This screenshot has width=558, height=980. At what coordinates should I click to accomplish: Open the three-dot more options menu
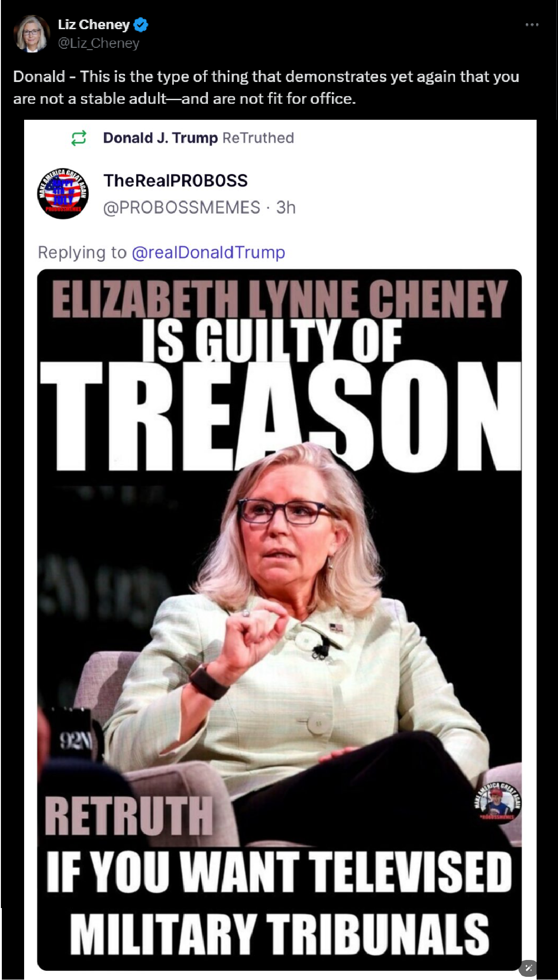point(532,25)
